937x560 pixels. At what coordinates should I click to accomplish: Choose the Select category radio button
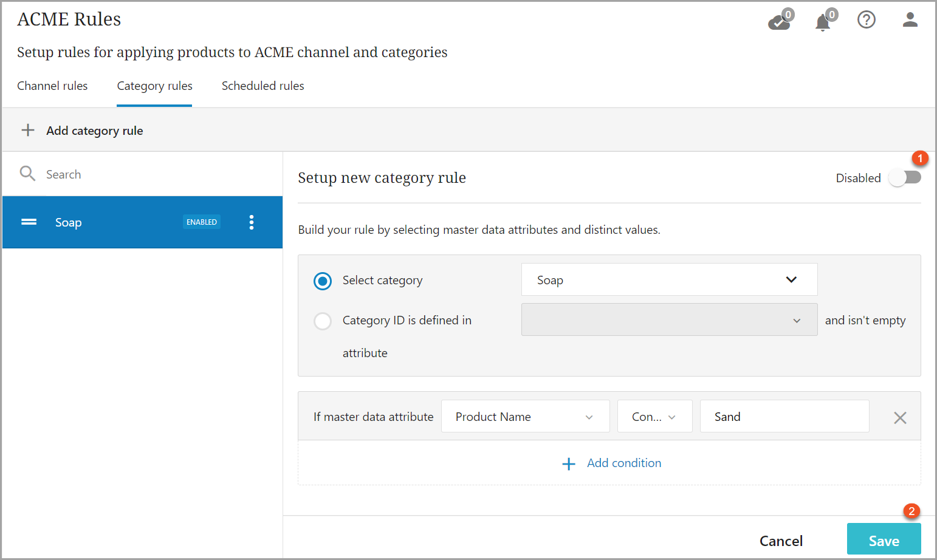click(x=323, y=281)
